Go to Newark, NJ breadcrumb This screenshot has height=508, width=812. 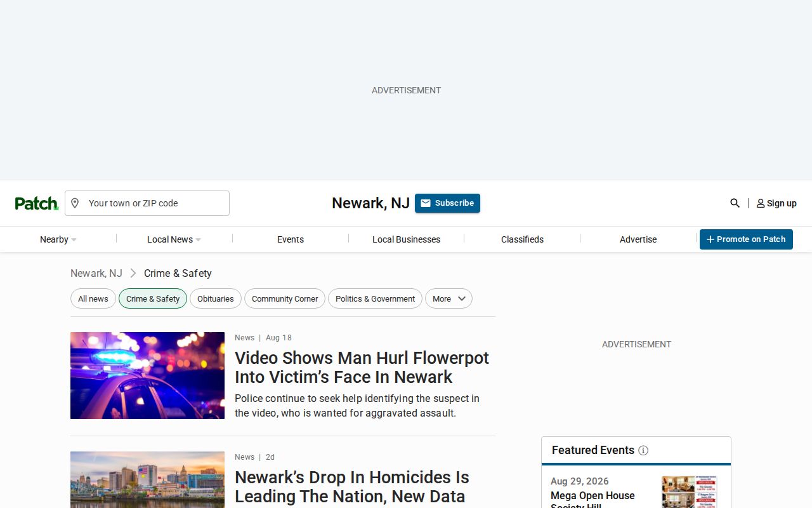pyautogui.click(x=96, y=273)
